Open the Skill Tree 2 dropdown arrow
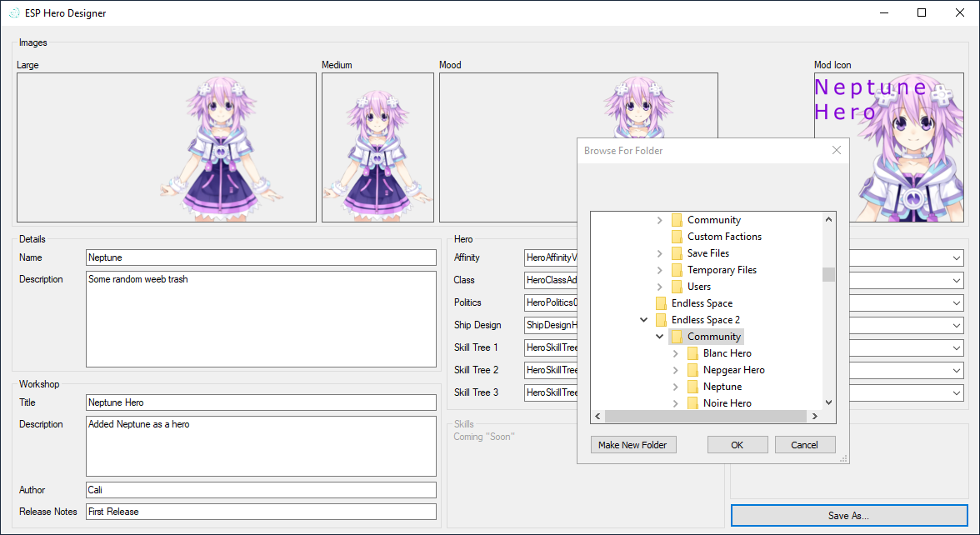This screenshot has height=535, width=980. click(x=957, y=371)
